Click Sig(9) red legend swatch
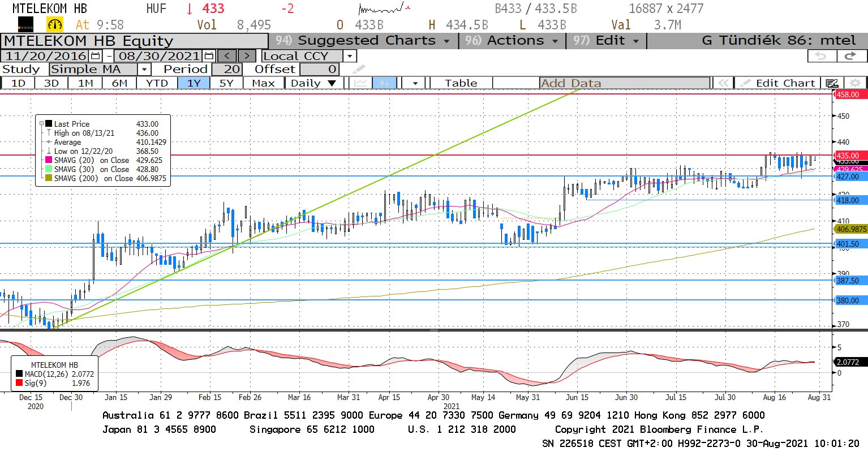Viewport: 868px width, 460px height. (x=19, y=383)
